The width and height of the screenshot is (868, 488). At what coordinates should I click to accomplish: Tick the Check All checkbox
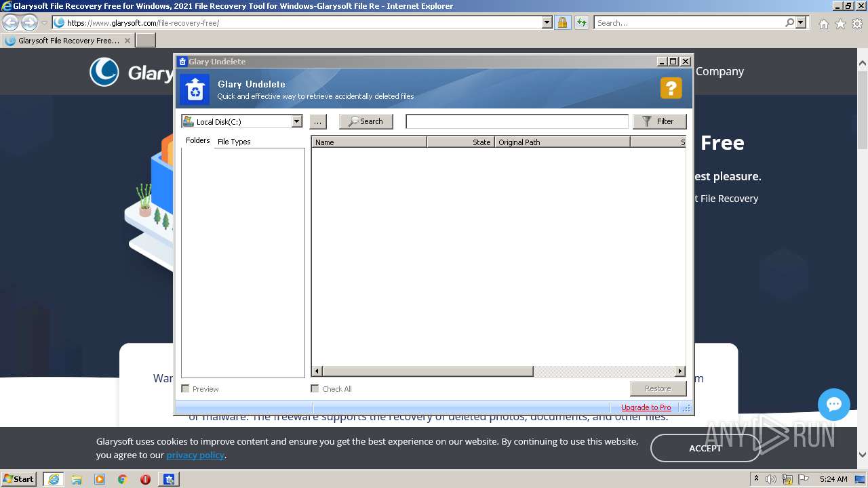[315, 388]
